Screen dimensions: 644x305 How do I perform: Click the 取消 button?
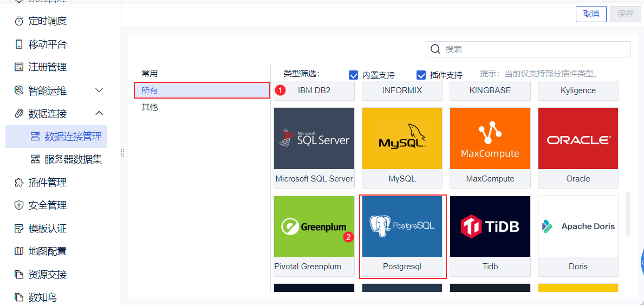[591, 14]
